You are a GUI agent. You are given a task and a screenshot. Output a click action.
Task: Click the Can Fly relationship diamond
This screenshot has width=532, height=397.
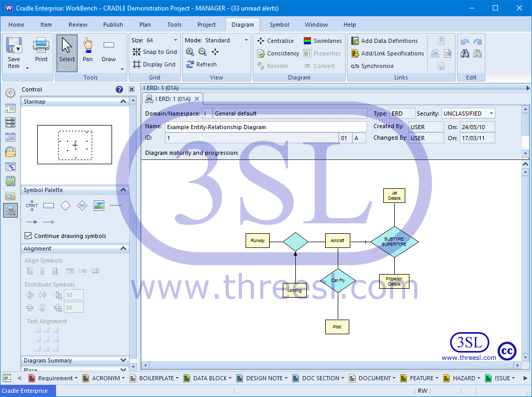pyautogui.click(x=338, y=281)
